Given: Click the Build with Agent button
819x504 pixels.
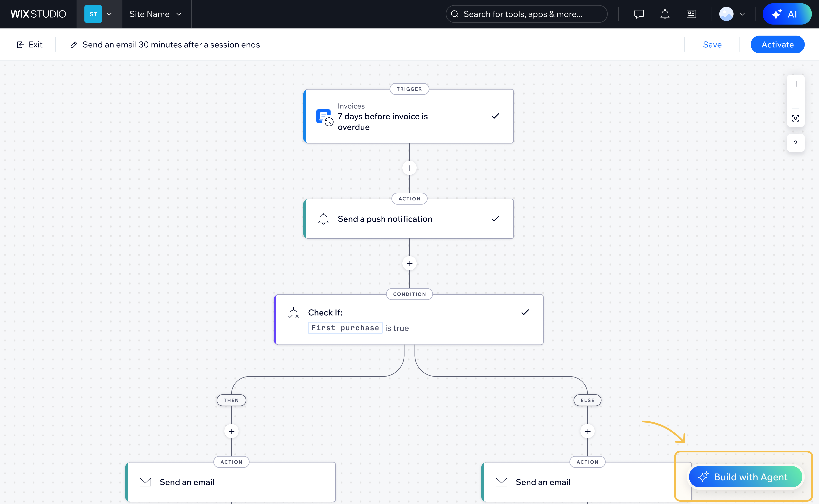Looking at the screenshot, I should [746, 477].
